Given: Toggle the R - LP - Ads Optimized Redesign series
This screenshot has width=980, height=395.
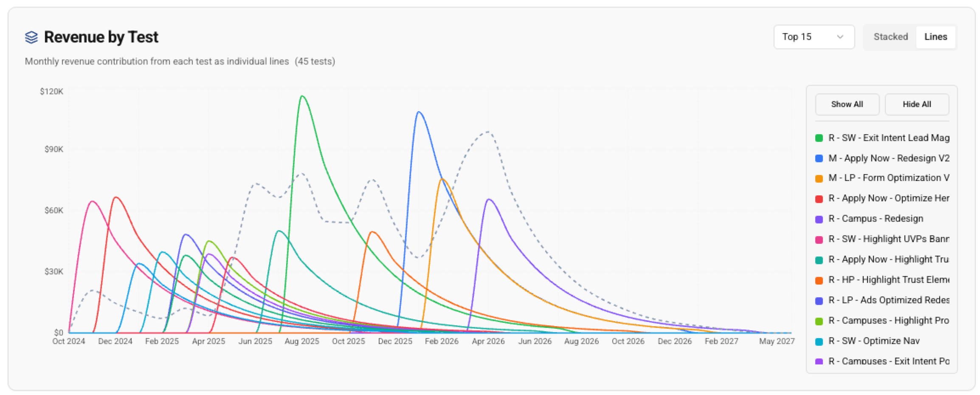Looking at the screenshot, I should [x=882, y=300].
